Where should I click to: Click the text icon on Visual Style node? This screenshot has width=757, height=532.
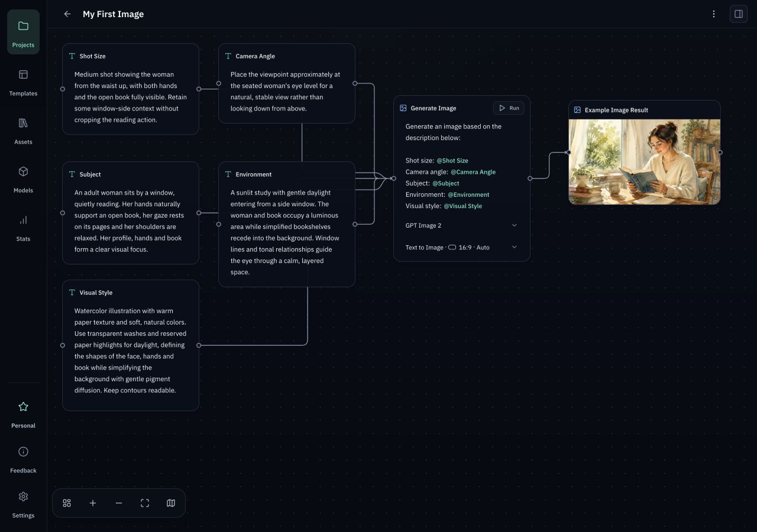pyautogui.click(x=72, y=293)
